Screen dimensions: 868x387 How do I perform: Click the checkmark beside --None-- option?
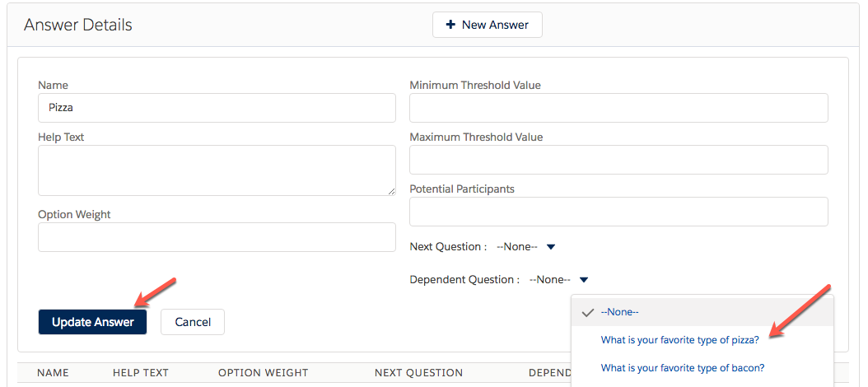coord(587,312)
